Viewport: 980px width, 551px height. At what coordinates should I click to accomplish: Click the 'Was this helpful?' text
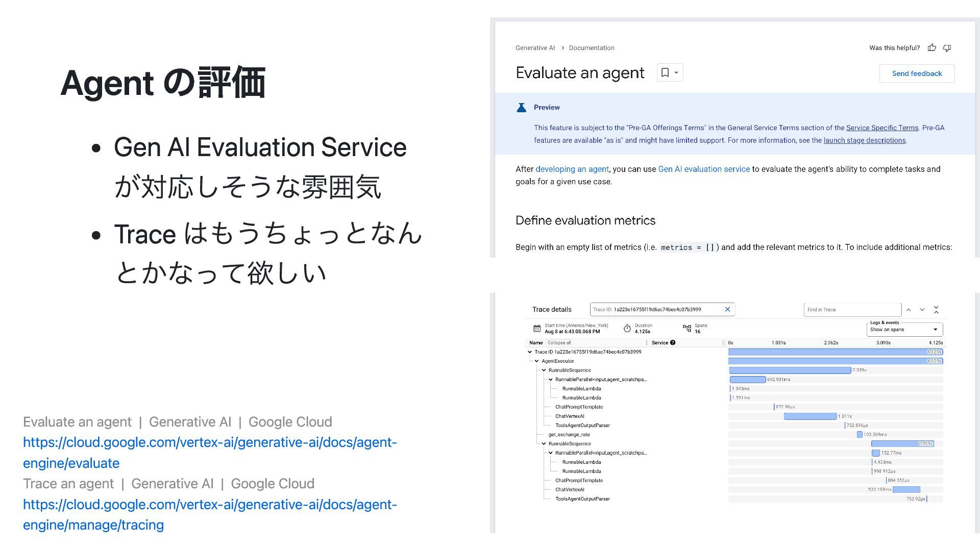click(894, 48)
